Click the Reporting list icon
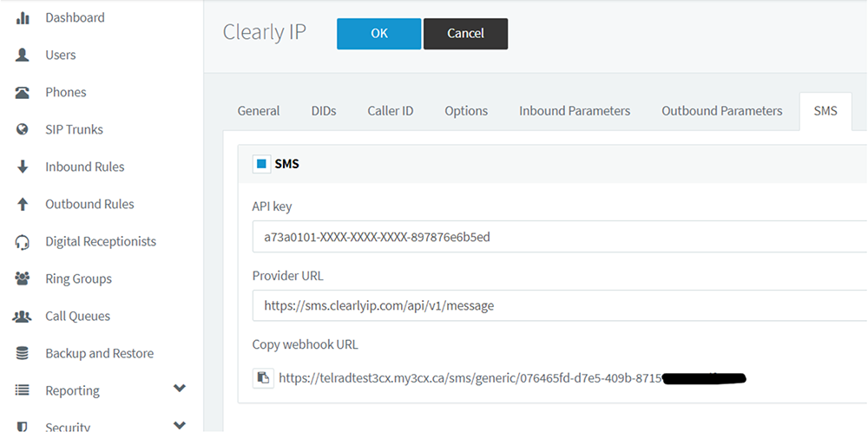This screenshot has width=868, height=432. pyautogui.click(x=23, y=390)
